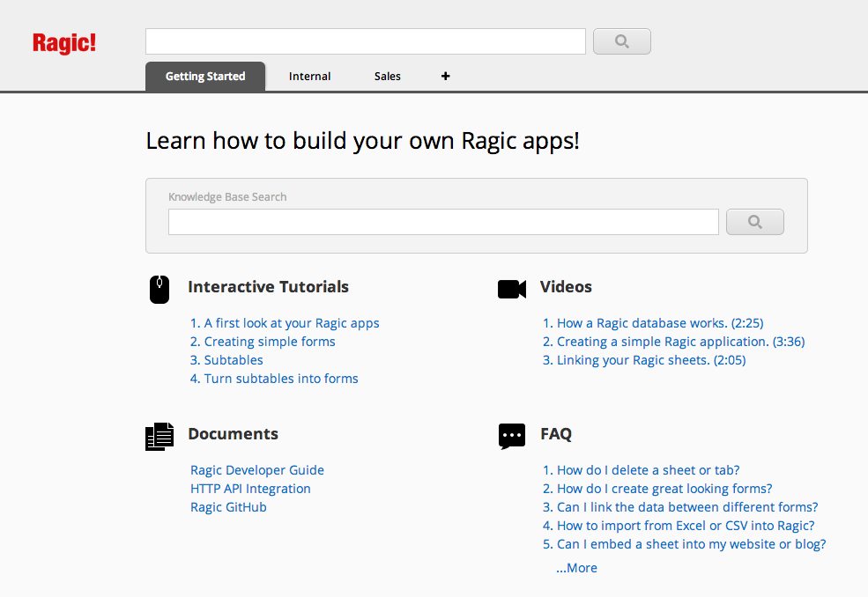Image resolution: width=868 pixels, height=597 pixels.
Task: Click the Documents heading
Action: click(x=233, y=434)
